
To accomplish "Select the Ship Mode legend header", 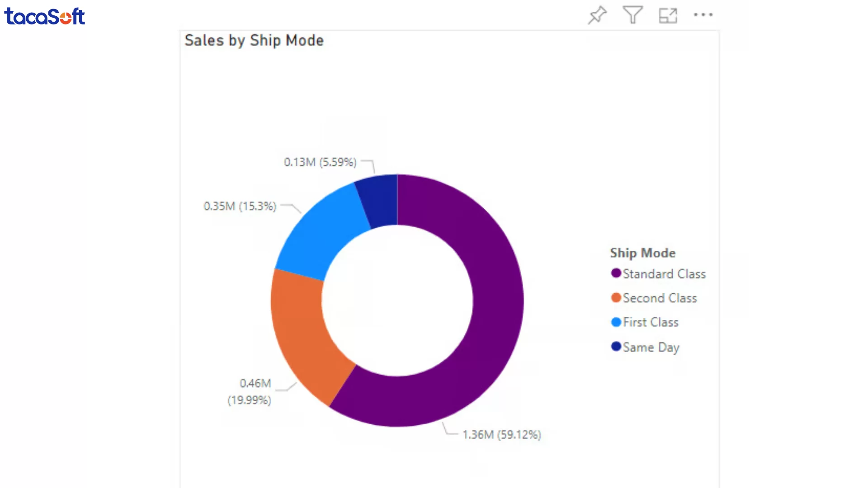I will [642, 253].
